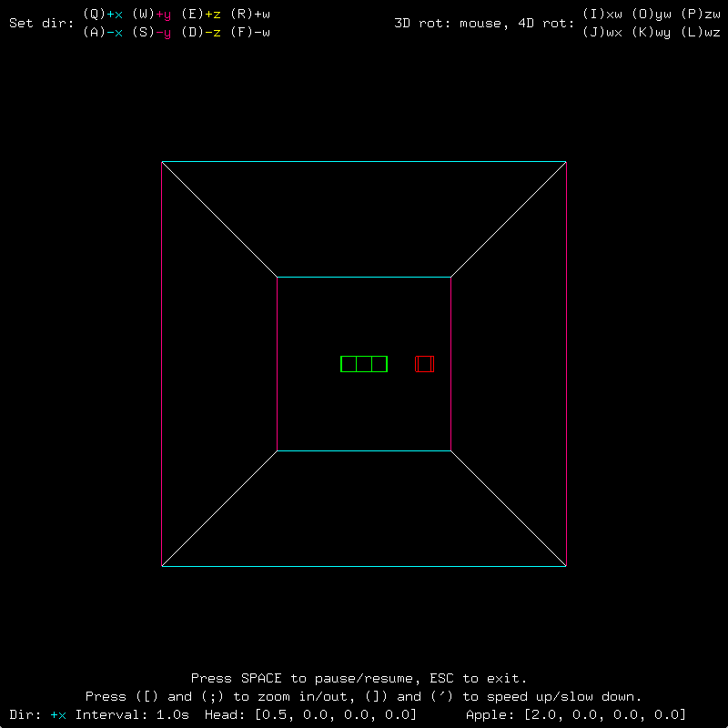
Task: Select the (R)+w direction label
Action: 250,14
